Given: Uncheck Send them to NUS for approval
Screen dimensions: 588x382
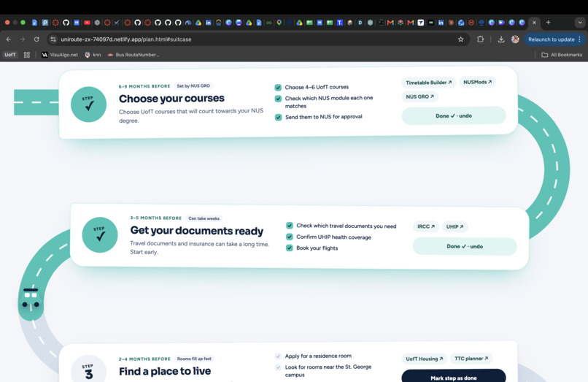Looking at the screenshot, I should (278, 117).
